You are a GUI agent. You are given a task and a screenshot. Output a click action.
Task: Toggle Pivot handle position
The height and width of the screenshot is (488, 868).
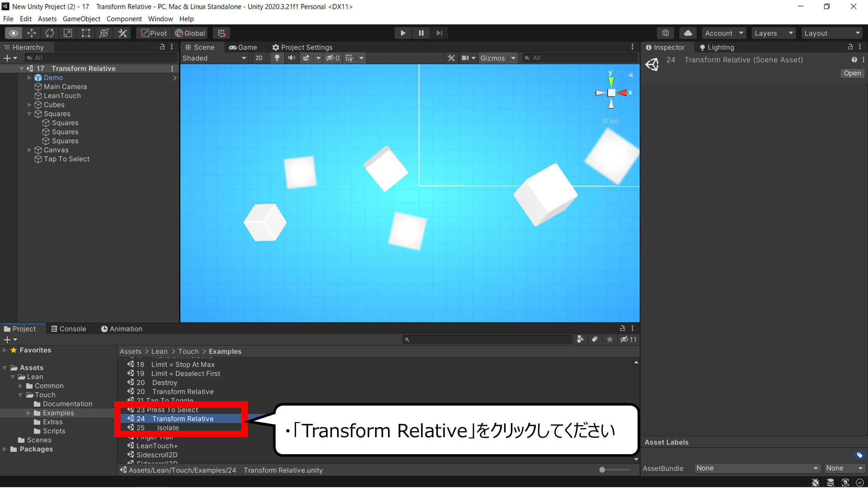(154, 33)
